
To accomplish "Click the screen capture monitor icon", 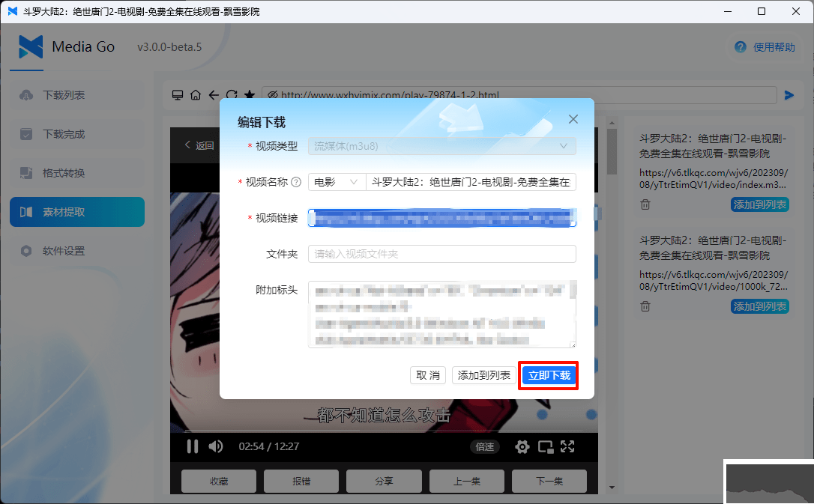I will pyautogui.click(x=178, y=94).
